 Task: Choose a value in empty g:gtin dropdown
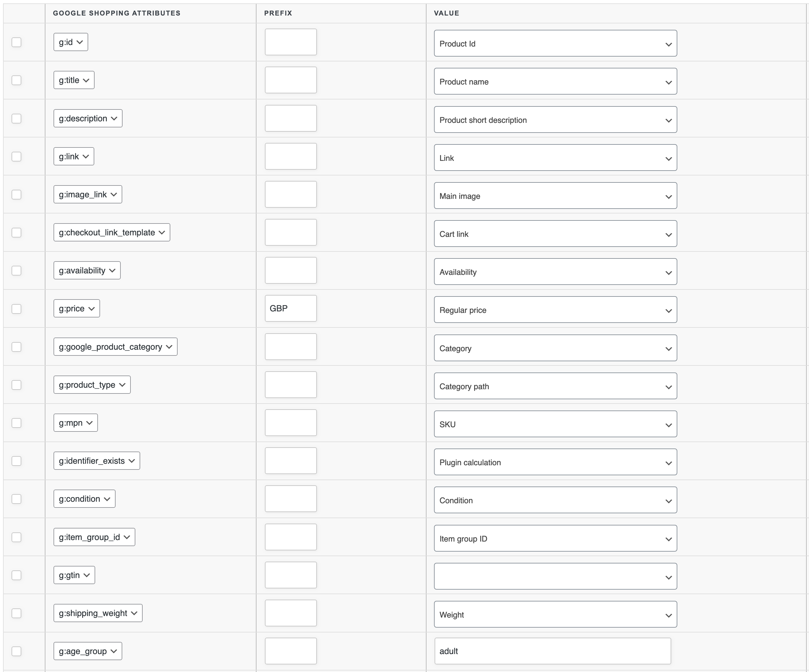555,577
